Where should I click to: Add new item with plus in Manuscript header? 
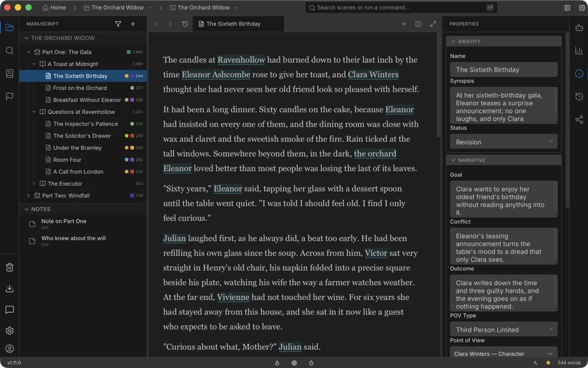[133, 24]
